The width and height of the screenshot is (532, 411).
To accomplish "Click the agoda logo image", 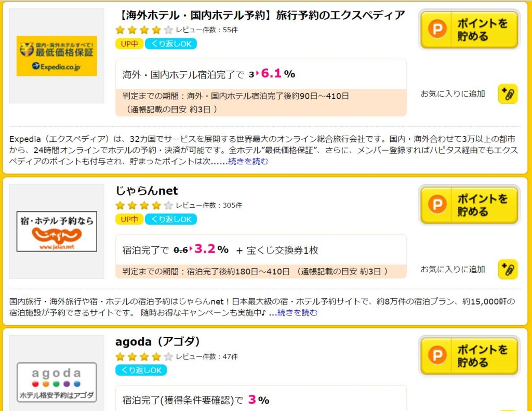I will [x=56, y=381].
